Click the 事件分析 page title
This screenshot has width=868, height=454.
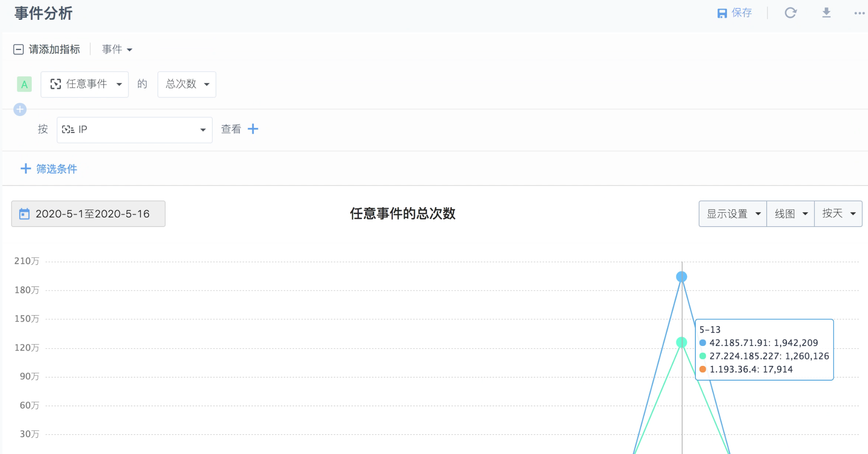coord(43,14)
